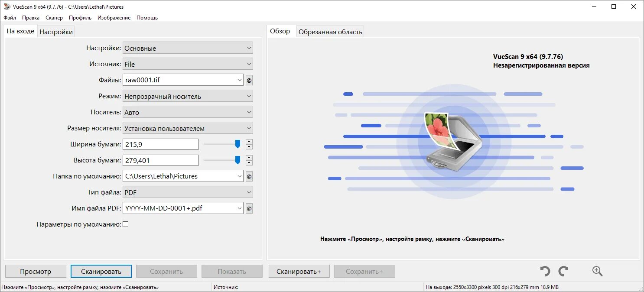The height and width of the screenshot is (292, 644).
Task: Click the @ button next to Файлы
Action: click(249, 80)
